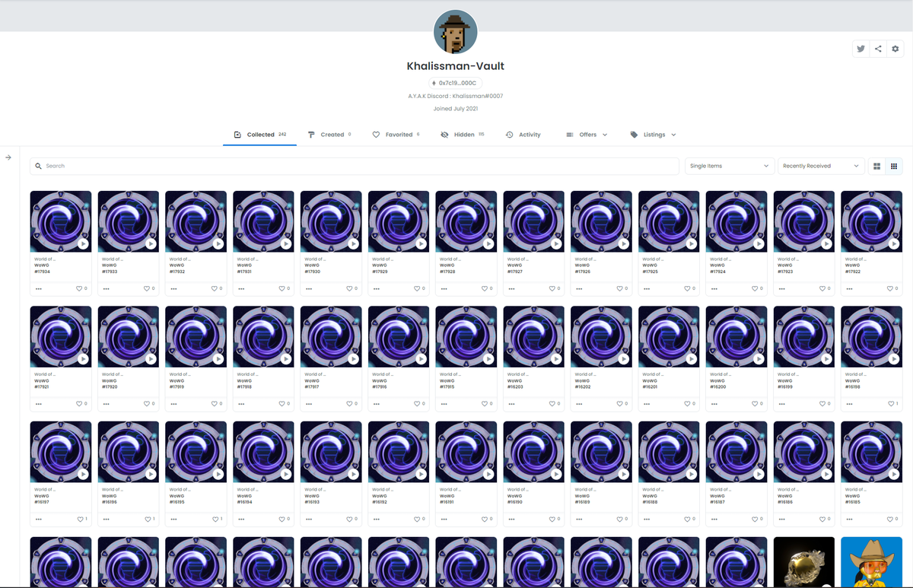Open more options for WoWG #16198
The height and width of the screenshot is (588, 913).
pyautogui.click(x=849, y=404)
